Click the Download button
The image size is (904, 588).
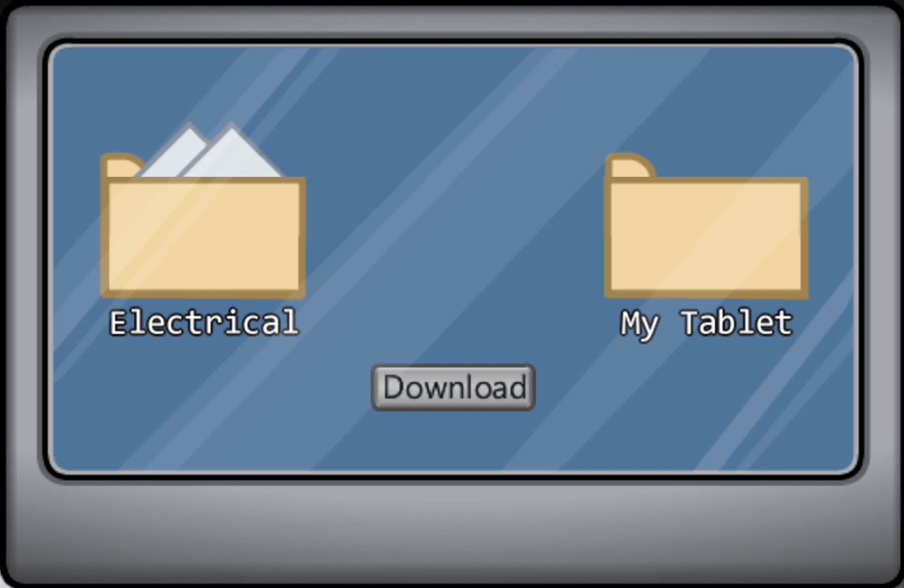[453, 388]
